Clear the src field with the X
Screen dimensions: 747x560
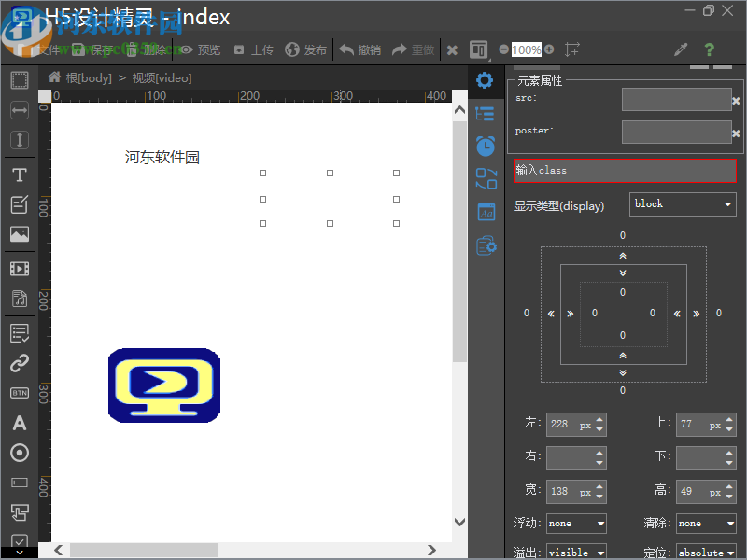(736, 101)
